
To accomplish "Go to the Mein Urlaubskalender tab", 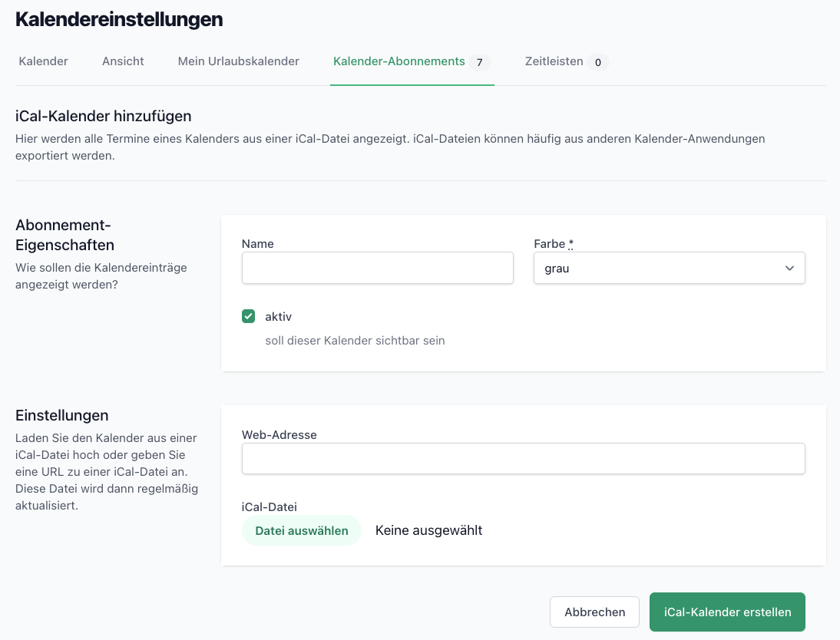I will 238,61.
